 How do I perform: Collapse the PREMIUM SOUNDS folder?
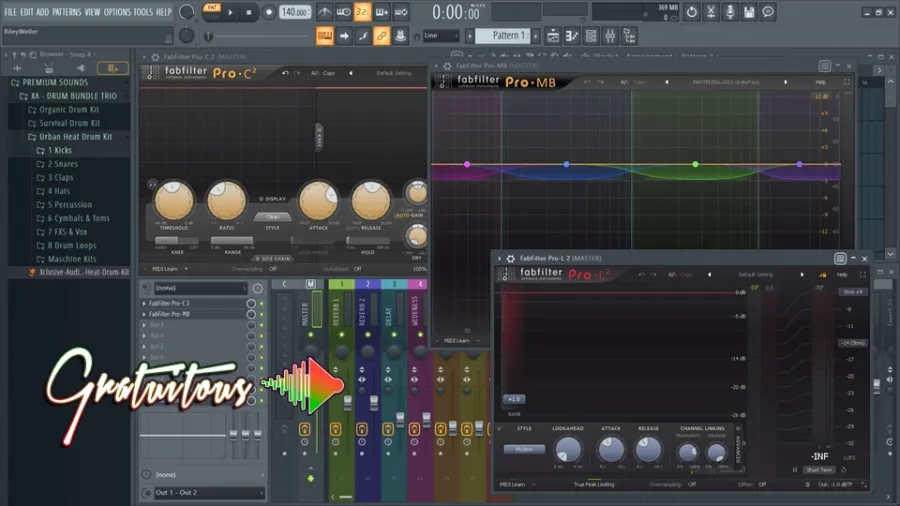click(49, 82)
